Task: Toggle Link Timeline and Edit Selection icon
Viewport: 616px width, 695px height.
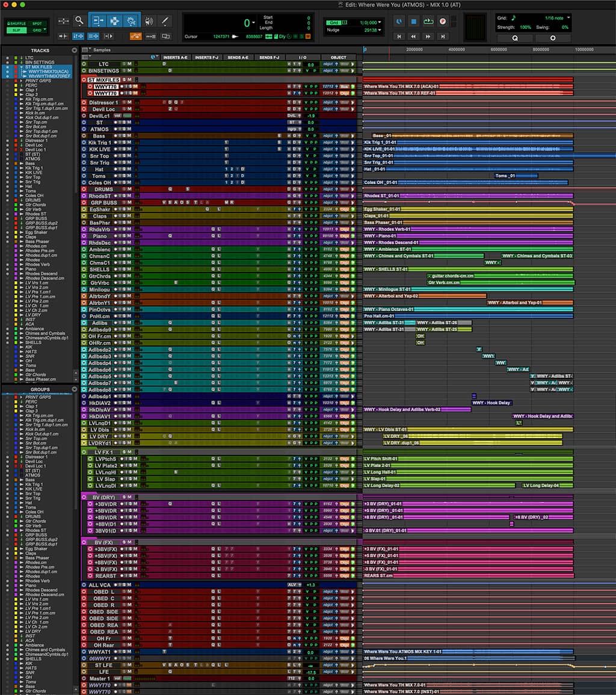Action: click(x=78, y=36)
